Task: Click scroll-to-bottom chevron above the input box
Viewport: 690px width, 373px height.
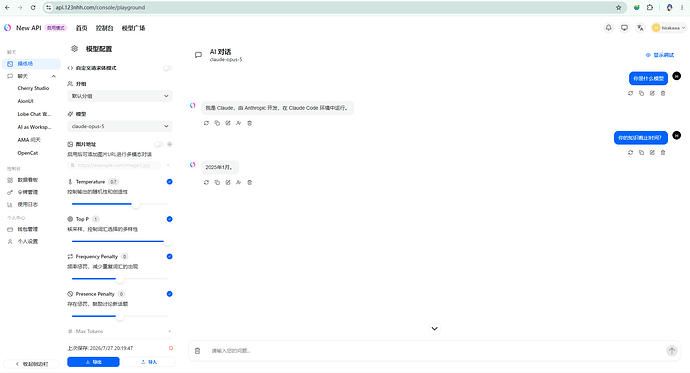Action: tap(434, 329)
